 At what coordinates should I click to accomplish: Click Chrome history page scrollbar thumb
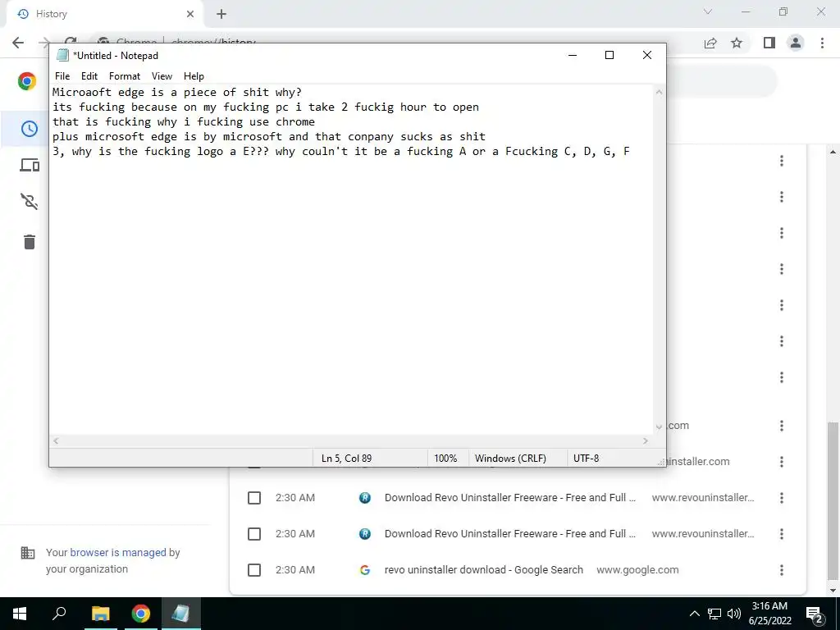click(x=833, y=501)
